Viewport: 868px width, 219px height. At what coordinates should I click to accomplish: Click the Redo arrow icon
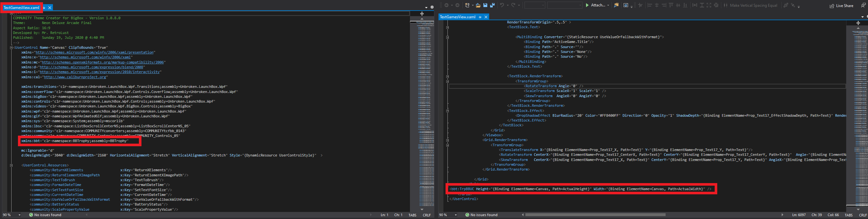click(514, 5)
